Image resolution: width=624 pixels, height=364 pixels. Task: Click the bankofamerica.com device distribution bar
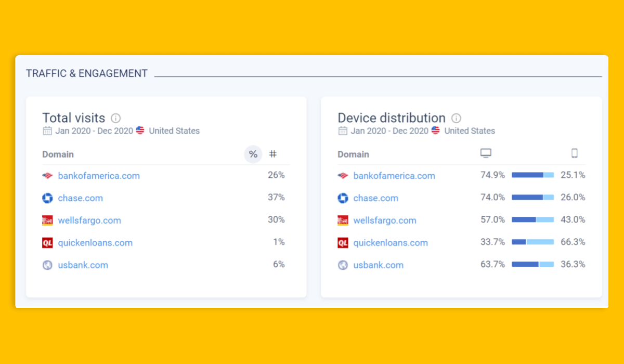click(533, 175)
